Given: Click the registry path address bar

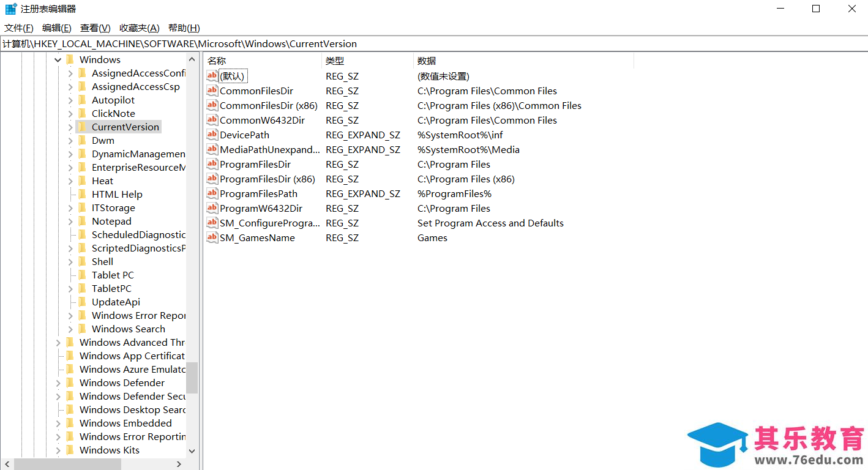Looking at the screenshot, I should (x=434, y=43).
